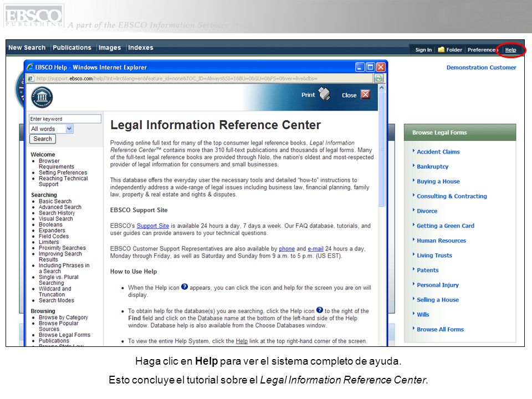
Task: Open Reaching Technical Support help topic
Action: click(x=63, y=181)
